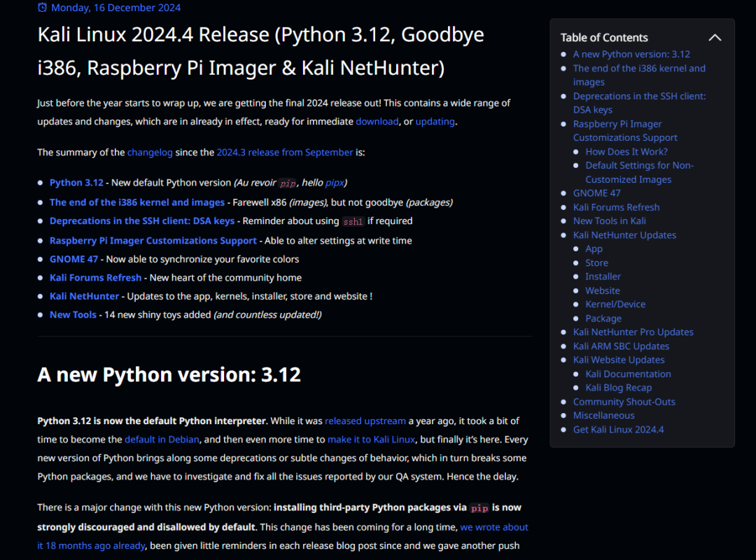
Task: Click the 'pip' code snippet in bold sentence
Action: (x=479, y=508)
